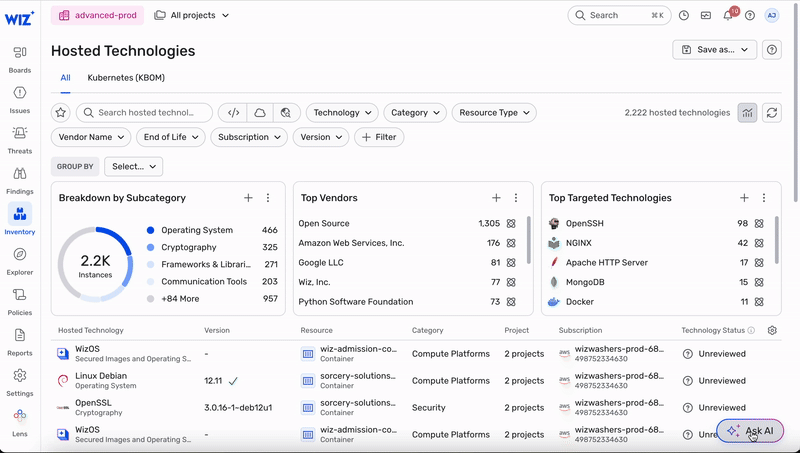Click the instances donut chart

click(94, 264)
